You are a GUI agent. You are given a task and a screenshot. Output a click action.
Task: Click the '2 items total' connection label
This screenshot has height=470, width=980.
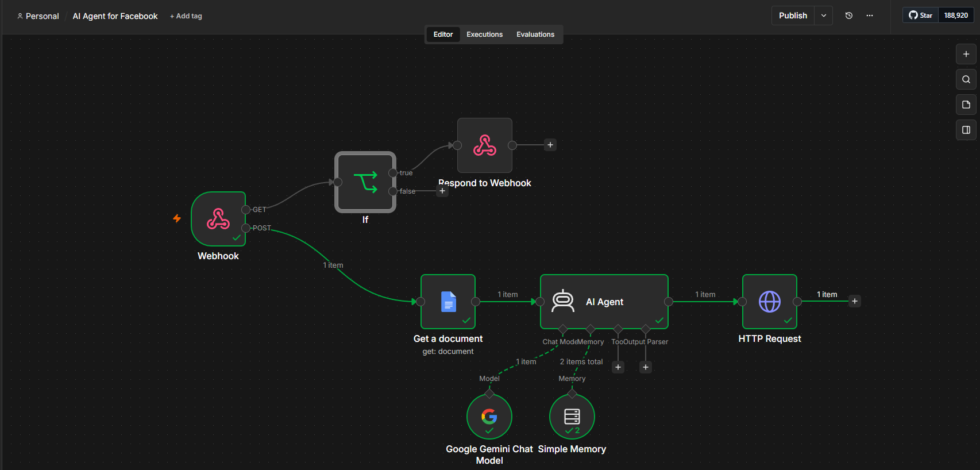[x=581, y=361]
